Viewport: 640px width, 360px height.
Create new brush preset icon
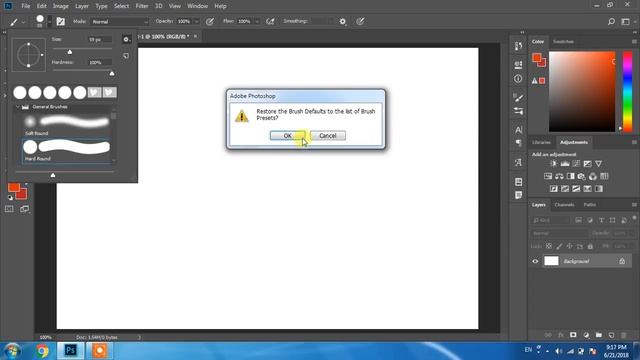pos(126,56)
